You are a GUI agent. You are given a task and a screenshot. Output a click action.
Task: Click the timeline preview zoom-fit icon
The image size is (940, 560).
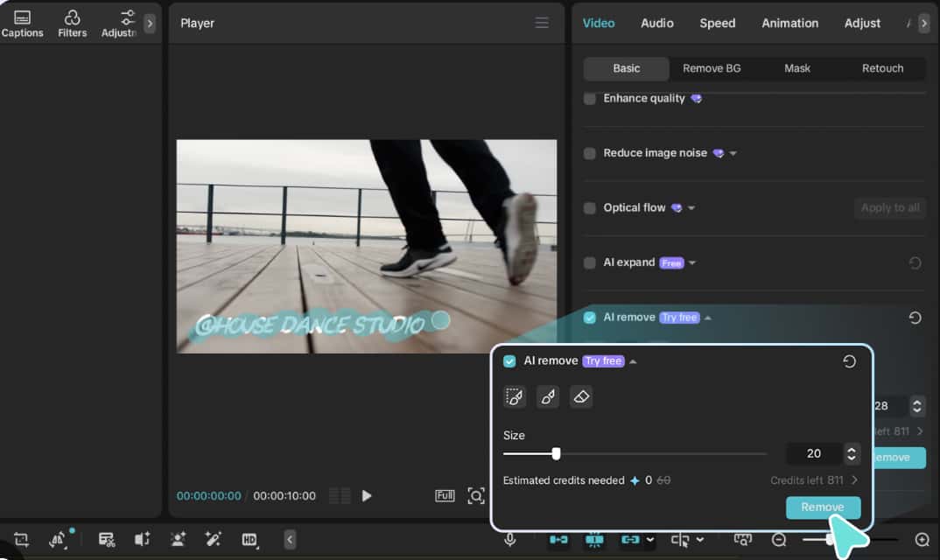pyautogui.click(x=742, y=540)
